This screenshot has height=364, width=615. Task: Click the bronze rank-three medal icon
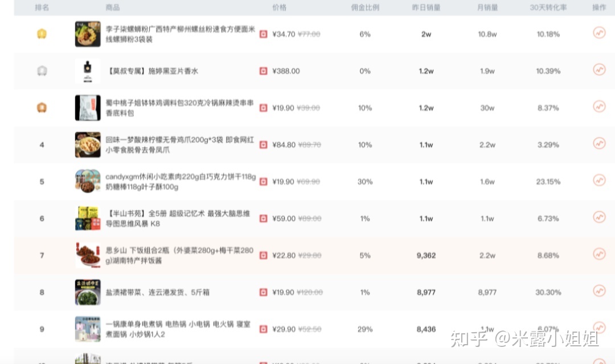pos(42,107)
